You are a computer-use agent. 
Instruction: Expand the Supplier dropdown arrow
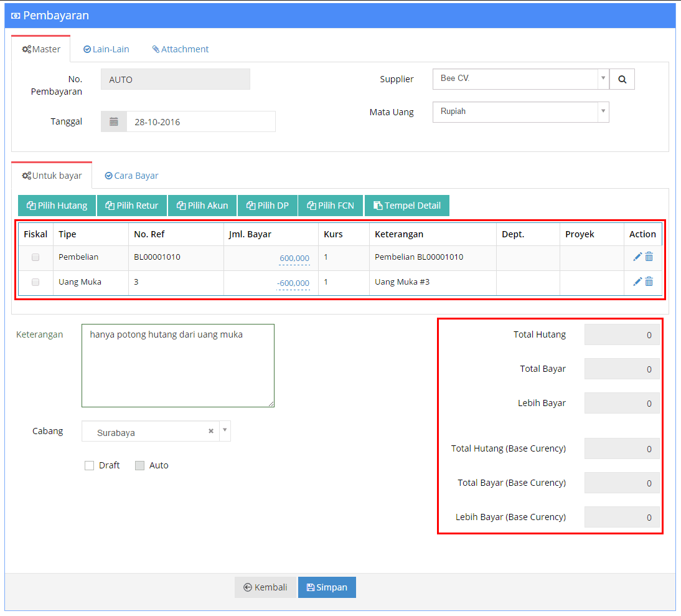[x=603, y=78]
